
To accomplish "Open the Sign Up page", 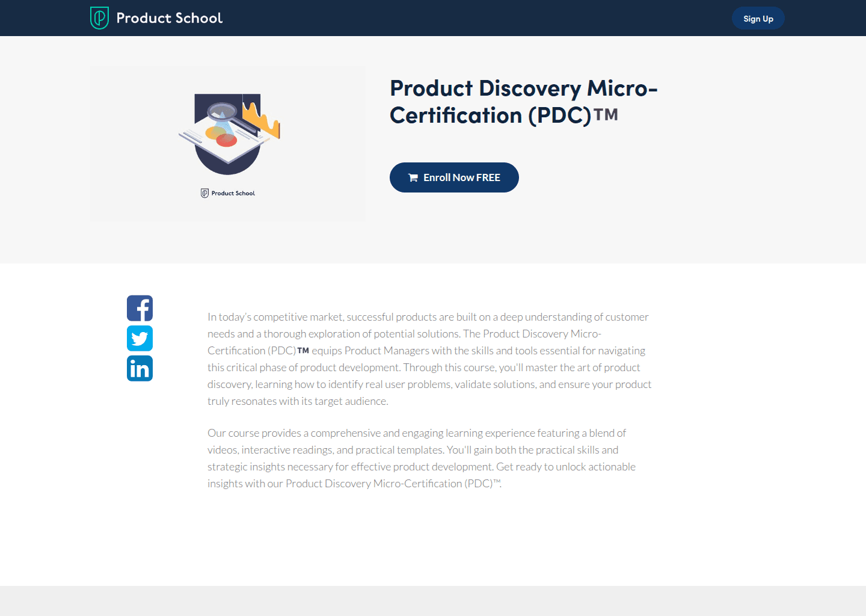I will [758, 18].
